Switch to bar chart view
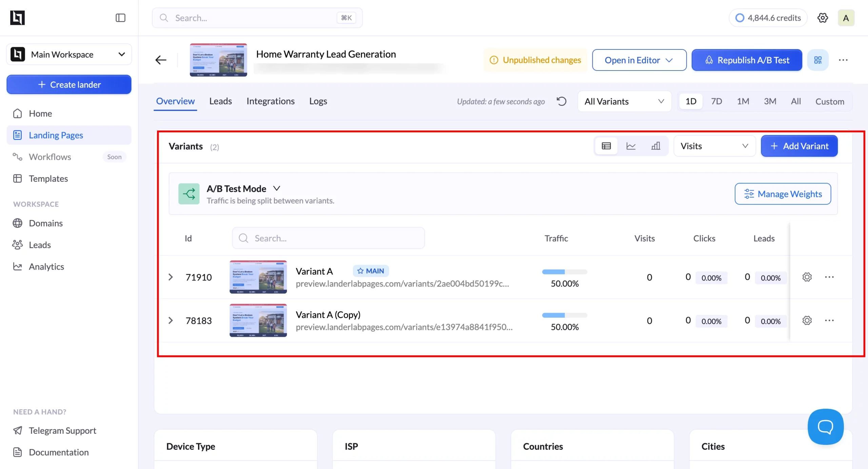868x469 pixels. (x=656, y=146)
